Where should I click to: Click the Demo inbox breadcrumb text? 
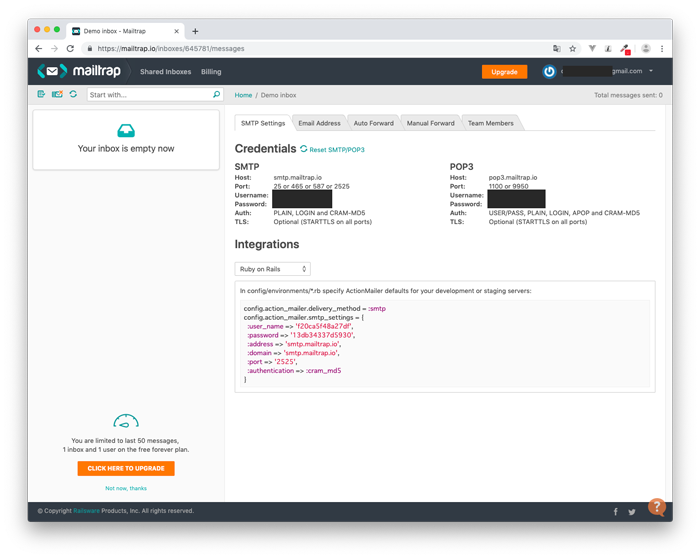coord(278,95)
